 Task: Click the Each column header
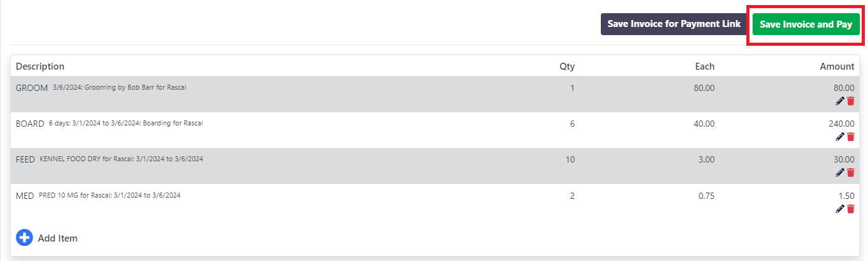click(705, 67)
